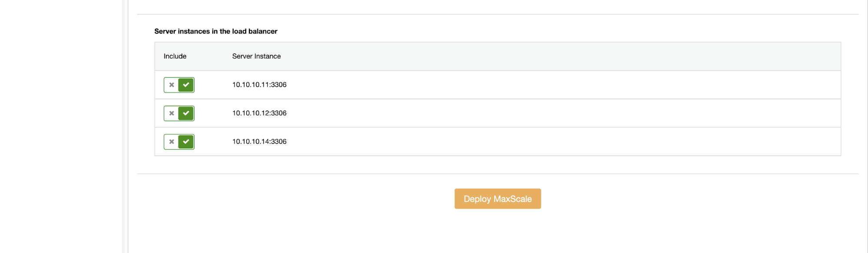Toggle the Include switch for 10.10.10.12:3306
Image resolution: width=868 pixels, height=253 pixels.
(x=179, y=113)
